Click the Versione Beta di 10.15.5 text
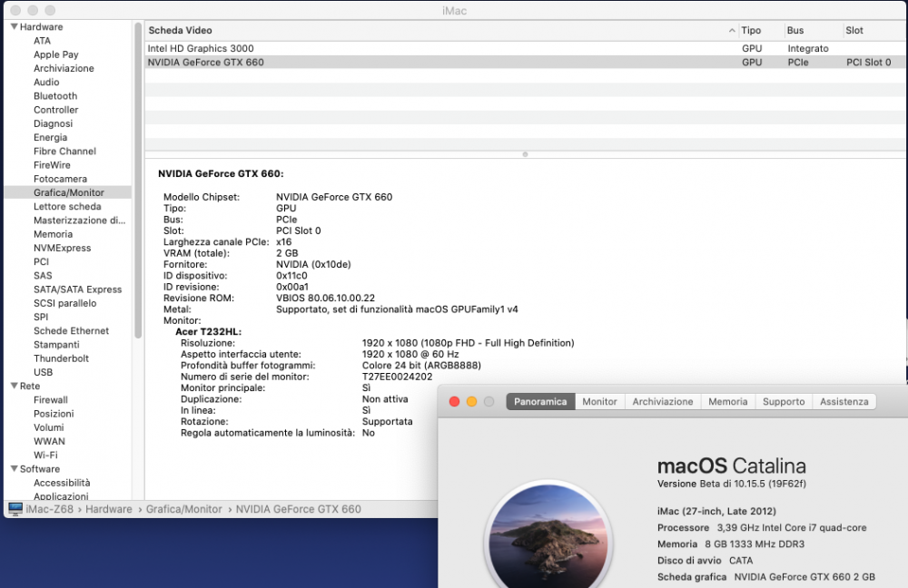 click(731, 484)
